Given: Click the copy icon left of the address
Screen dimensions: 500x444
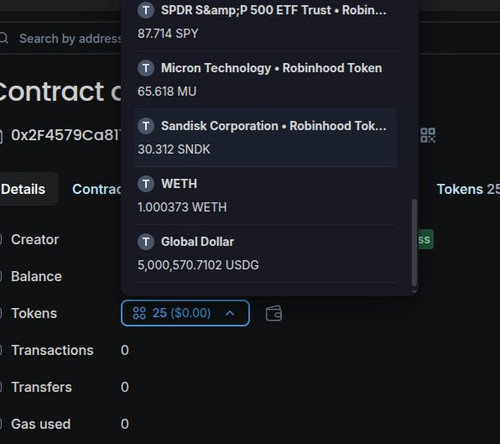Looking at the screenshot, I should click(x=1, y=136).
